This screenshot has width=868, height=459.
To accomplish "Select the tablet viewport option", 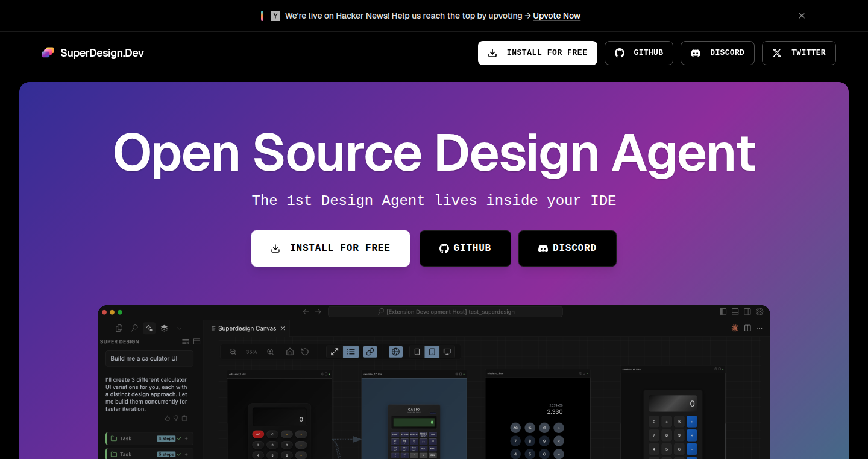I will click(x=432, y=352).
